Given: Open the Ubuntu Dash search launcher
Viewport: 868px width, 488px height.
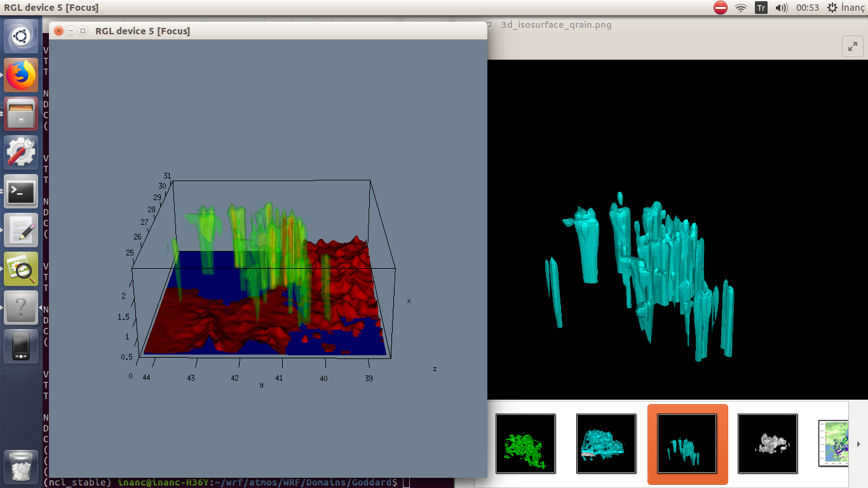Looking at the screenshot, I should click(x=21, y=36).
